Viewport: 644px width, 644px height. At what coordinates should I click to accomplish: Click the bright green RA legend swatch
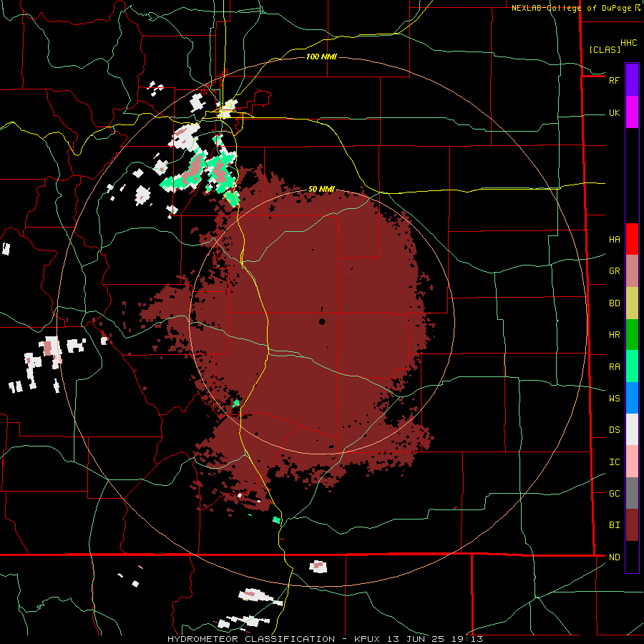tap(632, 366)
